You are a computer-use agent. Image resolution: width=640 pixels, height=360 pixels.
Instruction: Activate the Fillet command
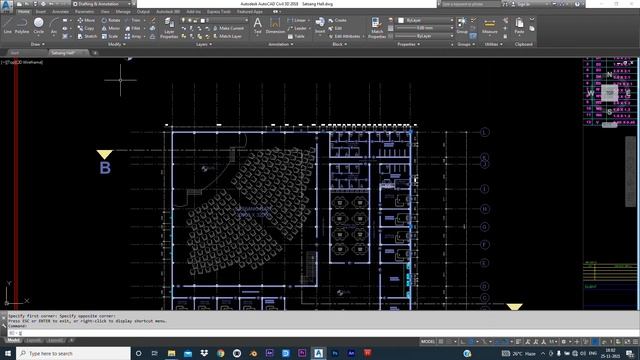(x=133, y=28)
